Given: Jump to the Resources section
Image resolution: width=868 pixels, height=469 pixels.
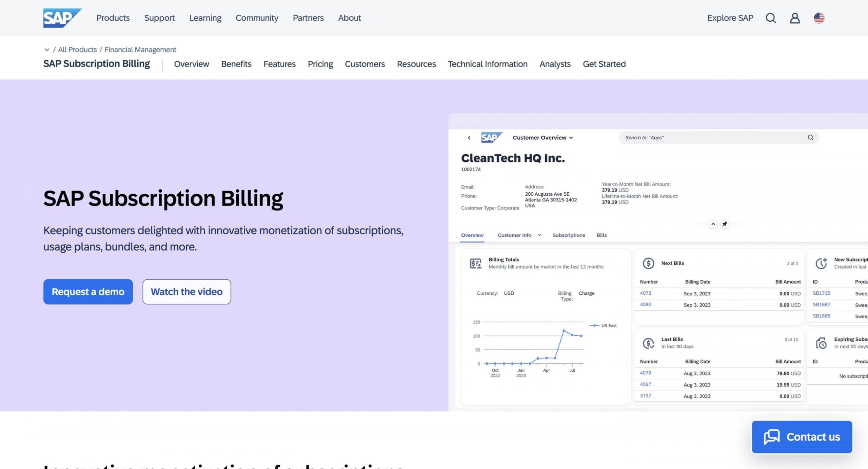Looking at the screenshot, I should tap(416, 64).
